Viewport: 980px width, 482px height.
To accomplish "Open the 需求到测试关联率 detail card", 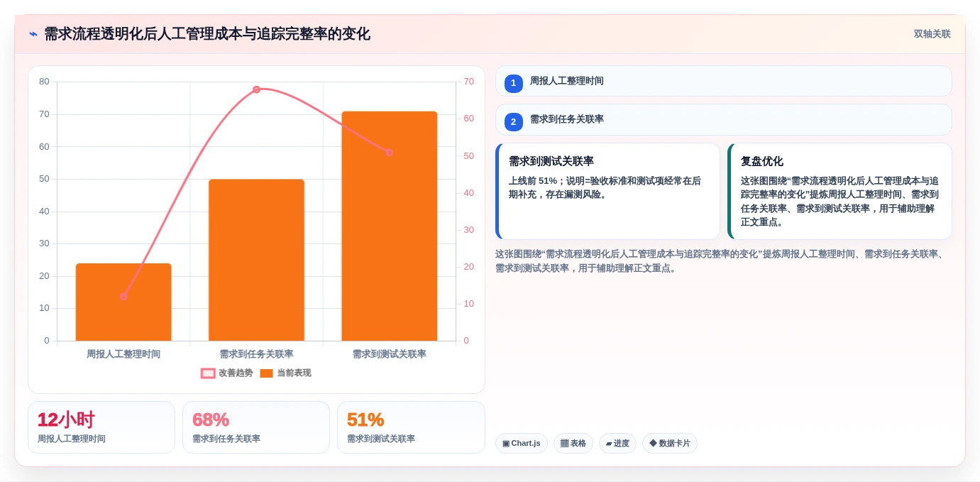I will (x=607, y=191).
